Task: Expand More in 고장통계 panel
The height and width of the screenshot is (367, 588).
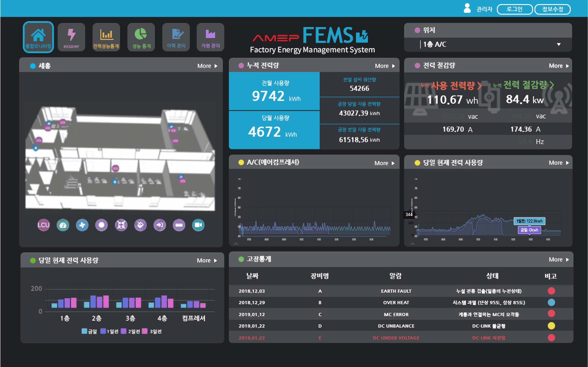Action: pyautogui.click(x=559, y=260)
